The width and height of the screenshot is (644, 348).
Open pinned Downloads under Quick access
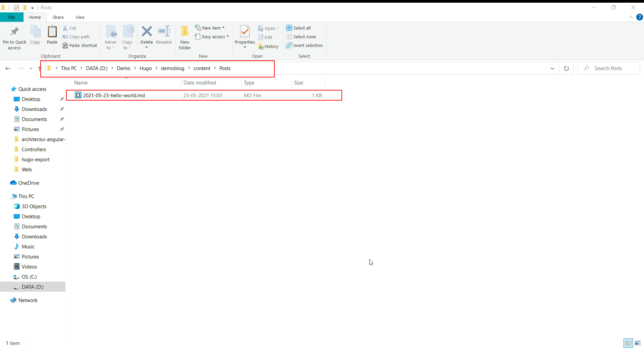(x=34, y=109)
